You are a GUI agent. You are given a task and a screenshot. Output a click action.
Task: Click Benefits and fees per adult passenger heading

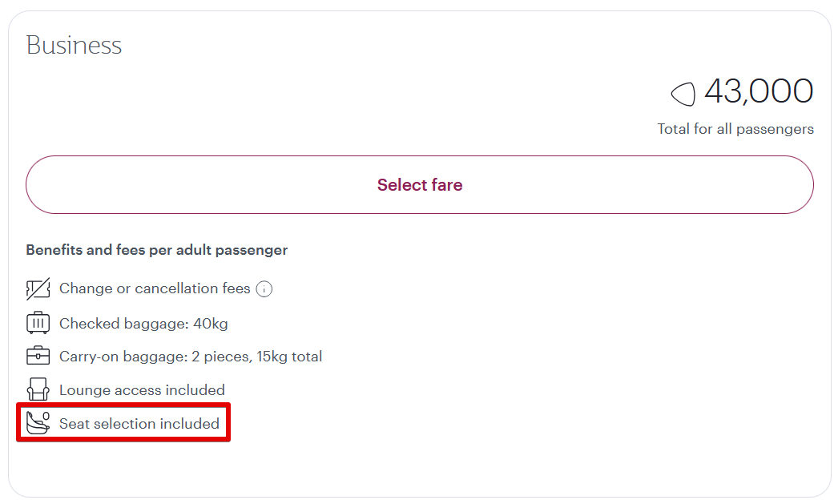(x=156, y=250)
